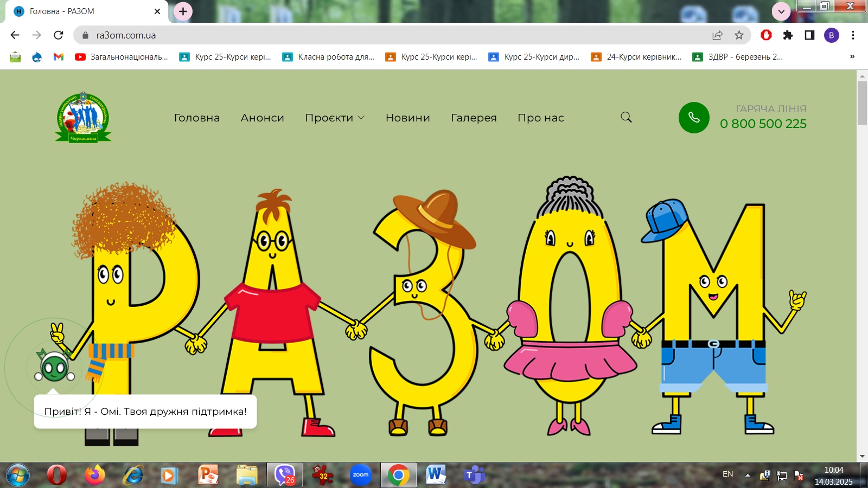This screenshot has width=868, height=488.
Task: Click the Viber icon in the taskbar
Action: [x=285, y=475]
